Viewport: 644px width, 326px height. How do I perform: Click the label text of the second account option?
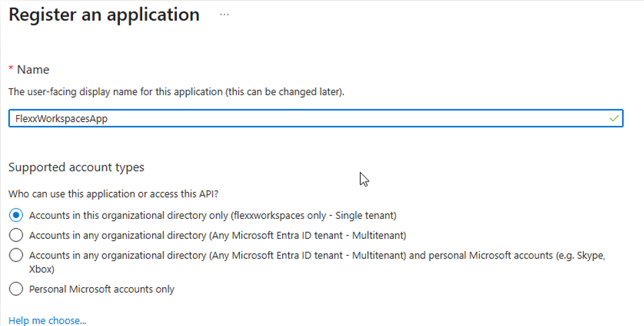(218, 235)
